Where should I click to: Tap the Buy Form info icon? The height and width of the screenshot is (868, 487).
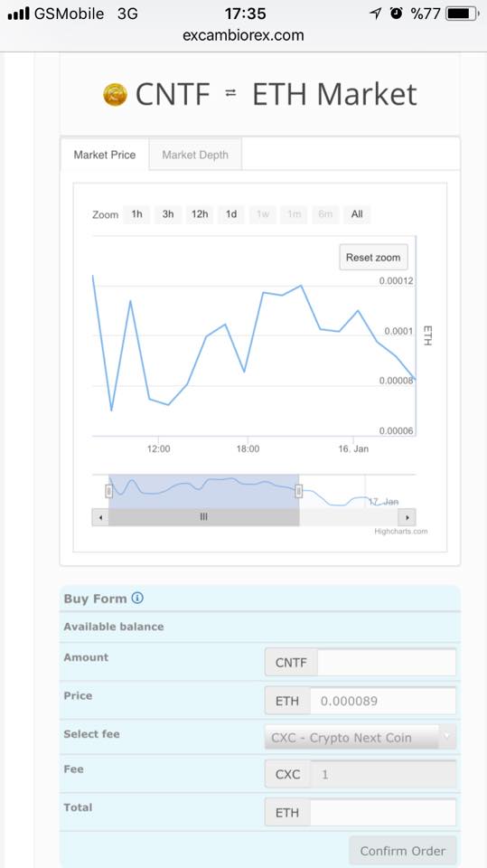pos(138,598)
